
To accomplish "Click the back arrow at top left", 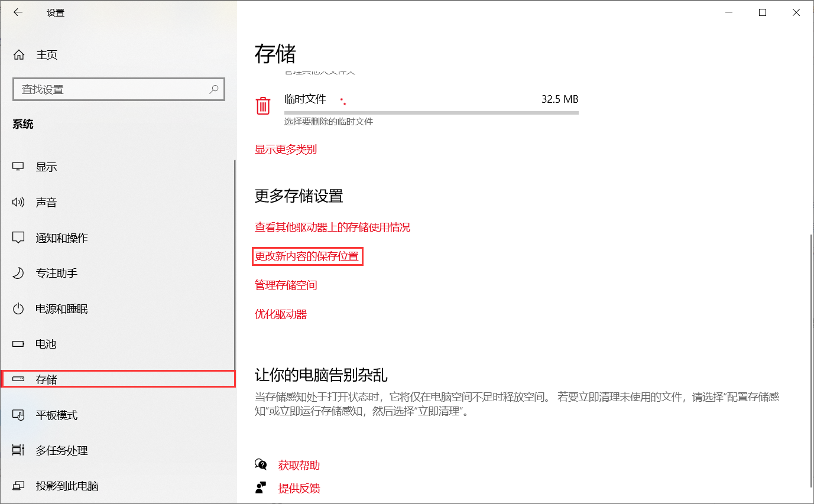I will [x=18, y=12].
